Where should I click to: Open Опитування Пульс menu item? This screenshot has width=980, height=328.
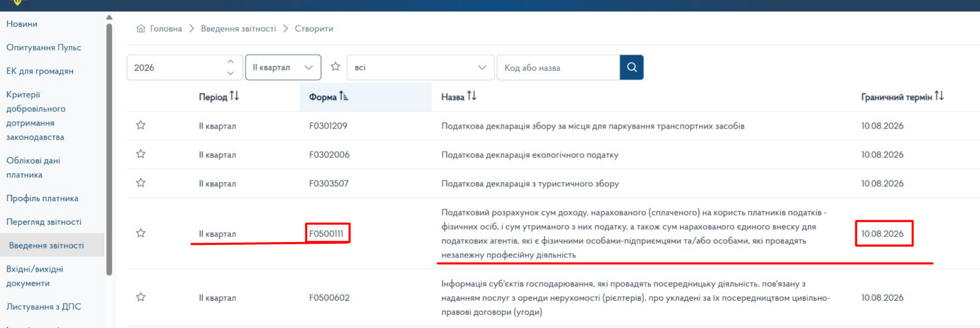[x=43, y=48]
